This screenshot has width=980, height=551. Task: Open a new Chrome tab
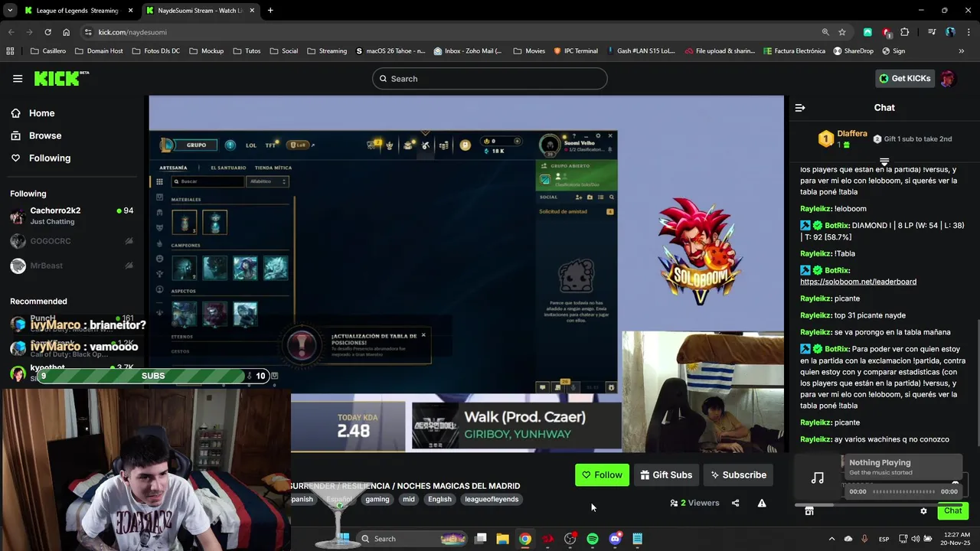click(270, 11)
